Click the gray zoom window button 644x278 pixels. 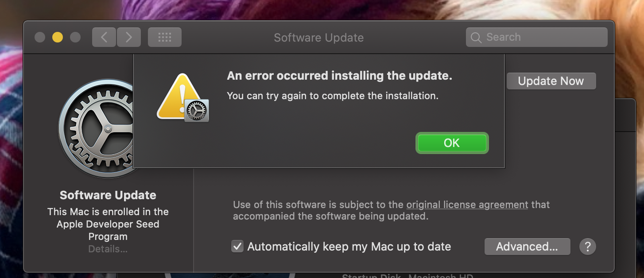click(75, 37)
